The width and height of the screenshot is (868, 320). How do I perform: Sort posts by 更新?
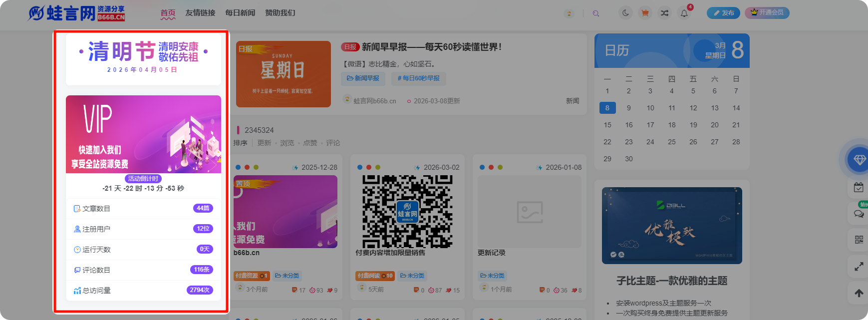click(264, 143)
